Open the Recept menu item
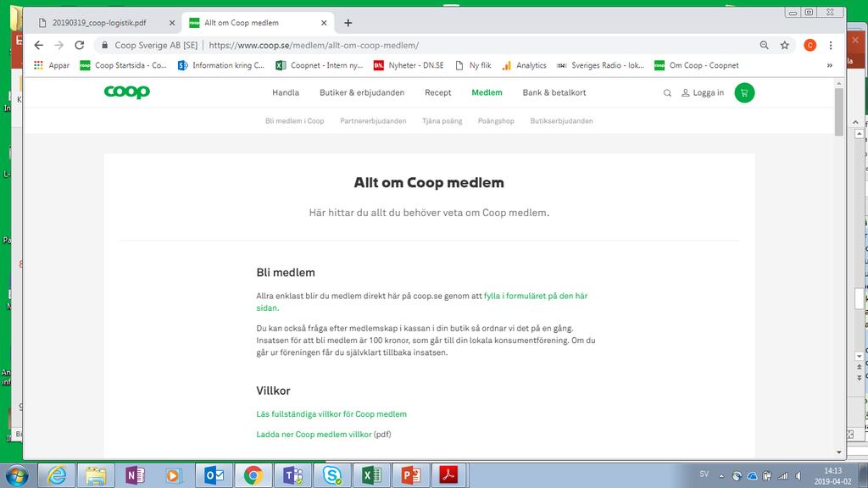The width and height of the screenshot is (868, 488). pos(438,92)
